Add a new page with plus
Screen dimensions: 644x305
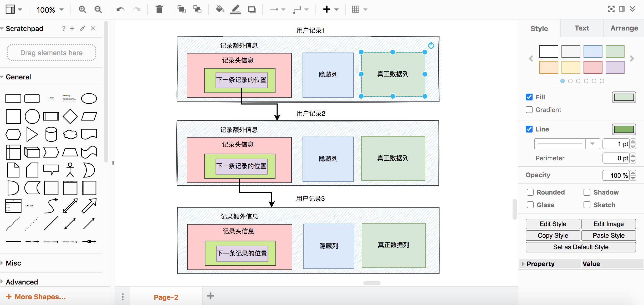[210, 296]
